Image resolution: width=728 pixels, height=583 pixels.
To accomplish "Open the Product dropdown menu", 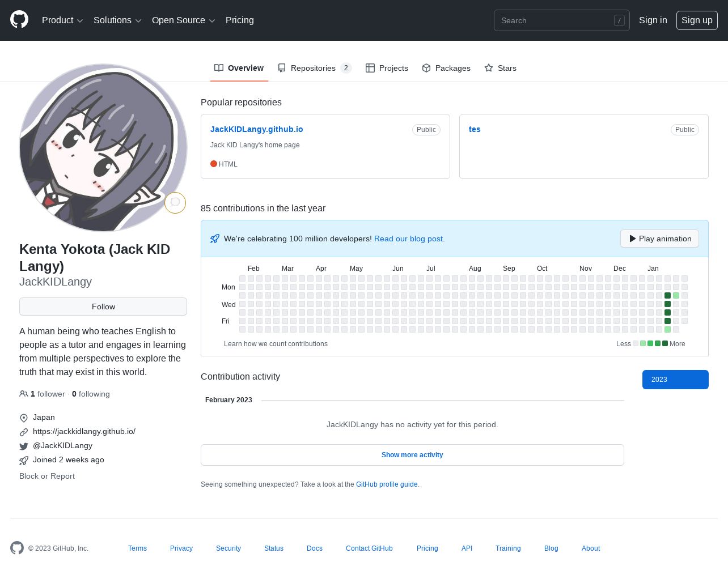I will [x=62, y=20].
